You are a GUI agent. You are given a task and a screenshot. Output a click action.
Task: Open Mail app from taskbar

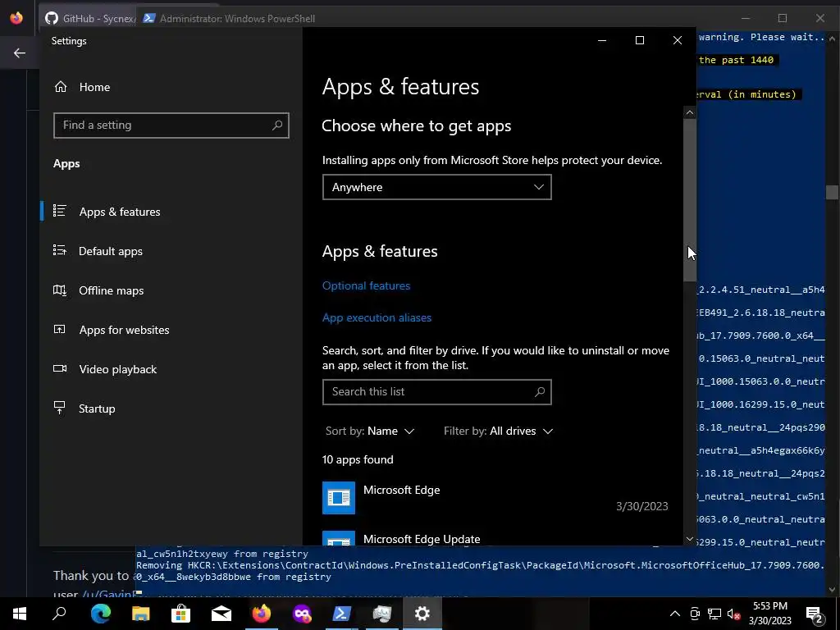[221, 614]
